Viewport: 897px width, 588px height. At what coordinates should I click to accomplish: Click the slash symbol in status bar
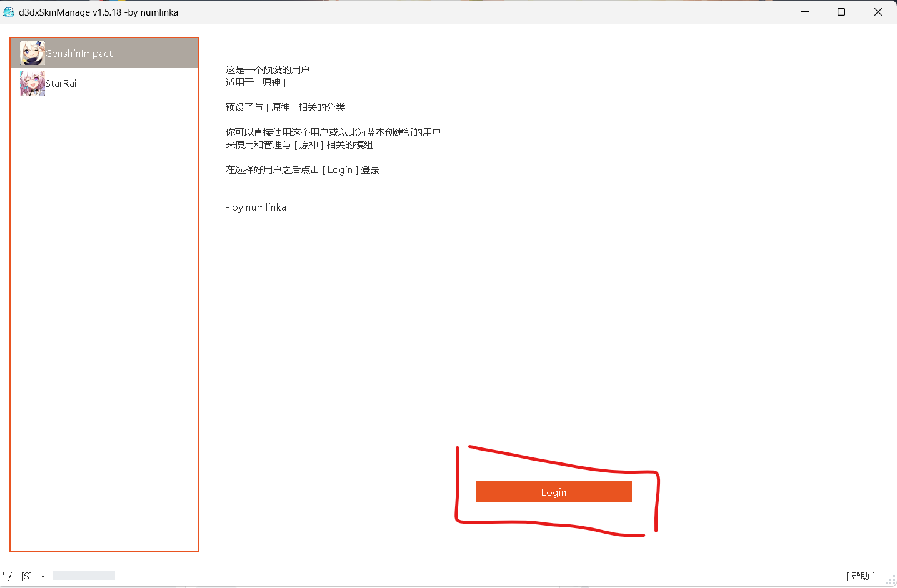(10, 576)
